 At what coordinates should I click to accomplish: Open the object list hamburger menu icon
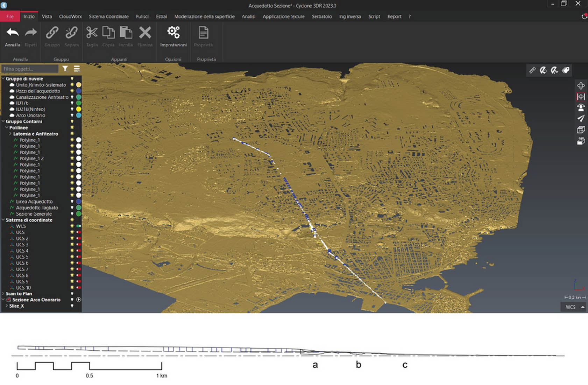coord(77,69)
